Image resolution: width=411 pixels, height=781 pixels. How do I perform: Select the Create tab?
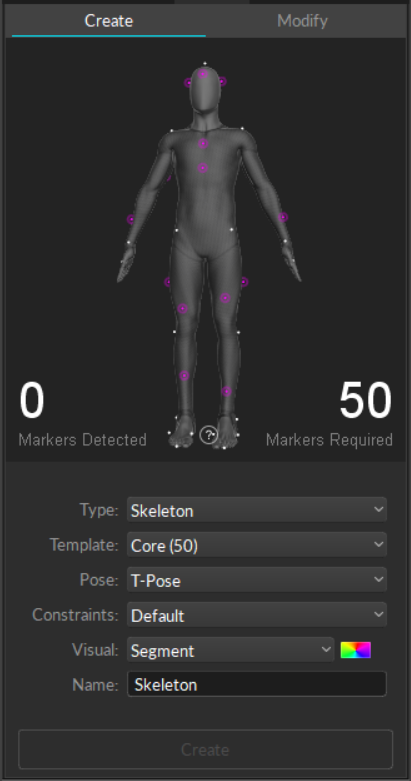tap(109, 21)
